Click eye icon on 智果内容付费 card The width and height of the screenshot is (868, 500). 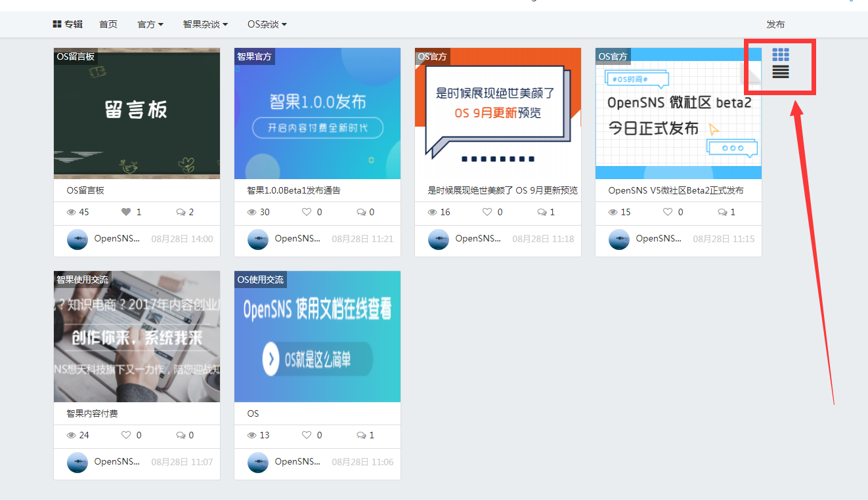pyautogui.click(x=72, y=435)
